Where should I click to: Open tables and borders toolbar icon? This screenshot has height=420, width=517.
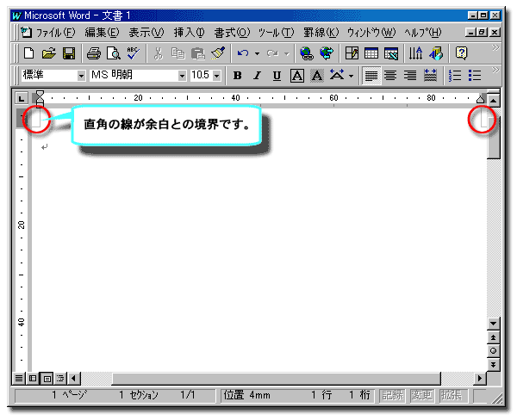[352, 53]
